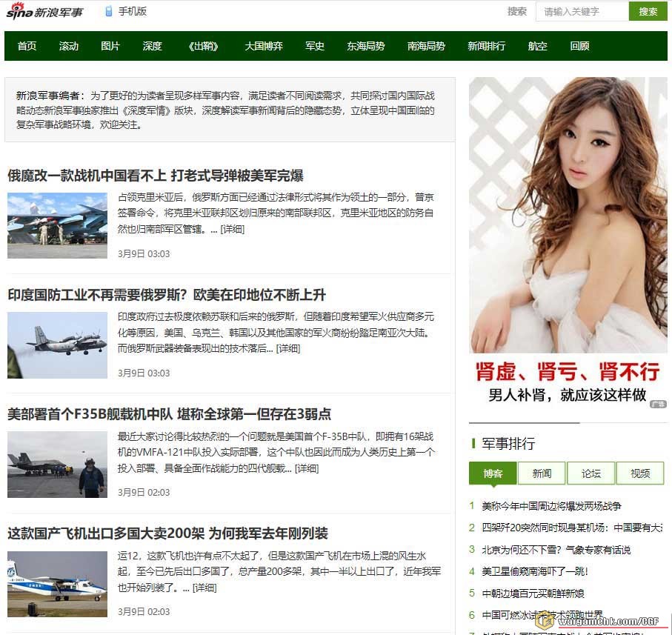672x635 pixels.
Task: Click the search keyword input field
Action: 581,11
